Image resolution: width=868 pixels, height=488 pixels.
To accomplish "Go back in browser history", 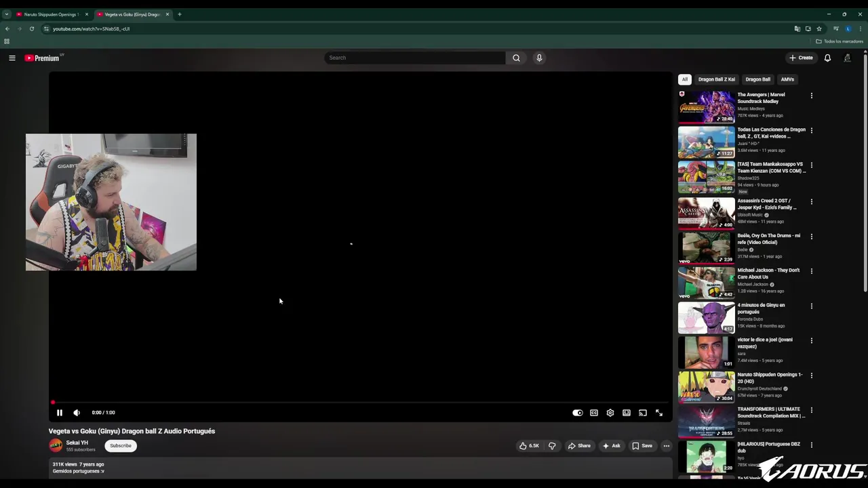I will [x=7, y=28].
